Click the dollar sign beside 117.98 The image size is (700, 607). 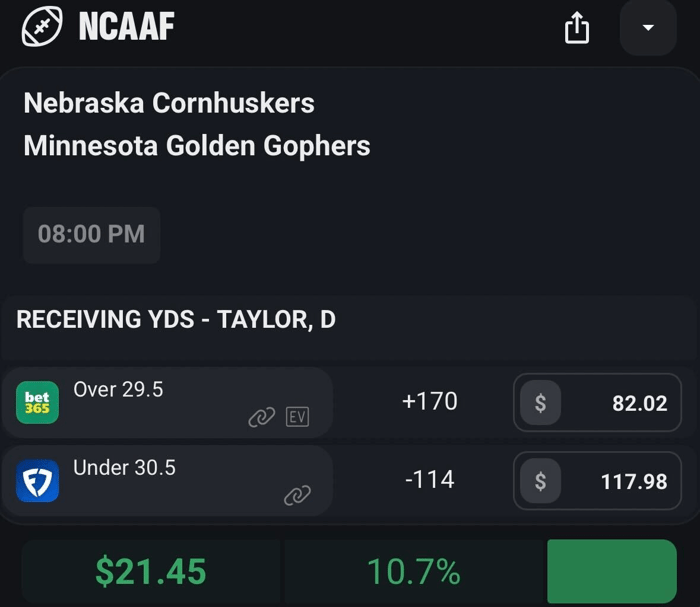click(x=541, y=481)
